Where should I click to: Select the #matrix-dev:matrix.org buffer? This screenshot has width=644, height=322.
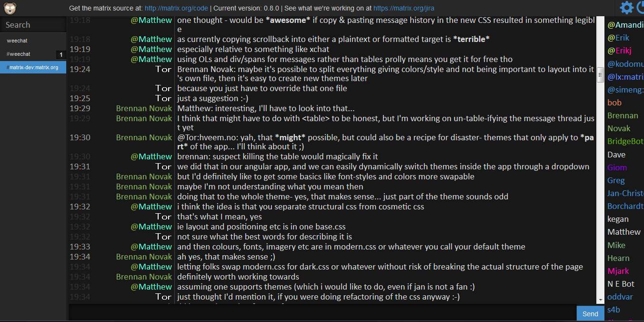point(33,67)
